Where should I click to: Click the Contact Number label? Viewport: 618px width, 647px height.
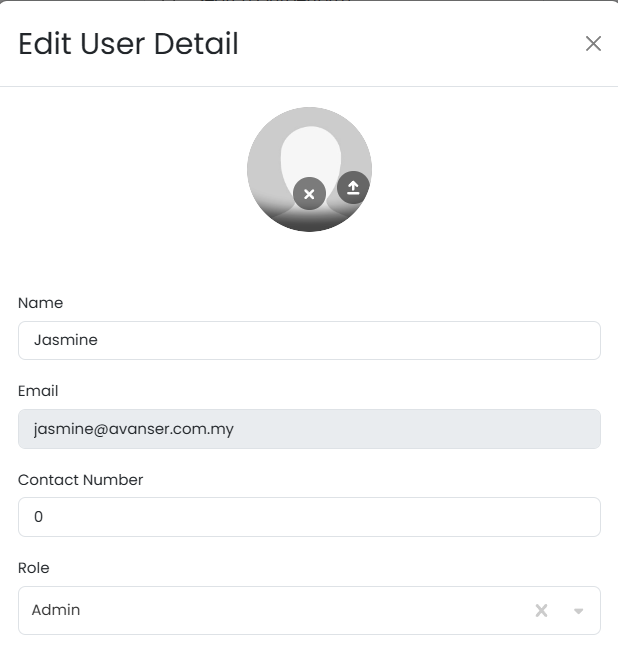80,480
